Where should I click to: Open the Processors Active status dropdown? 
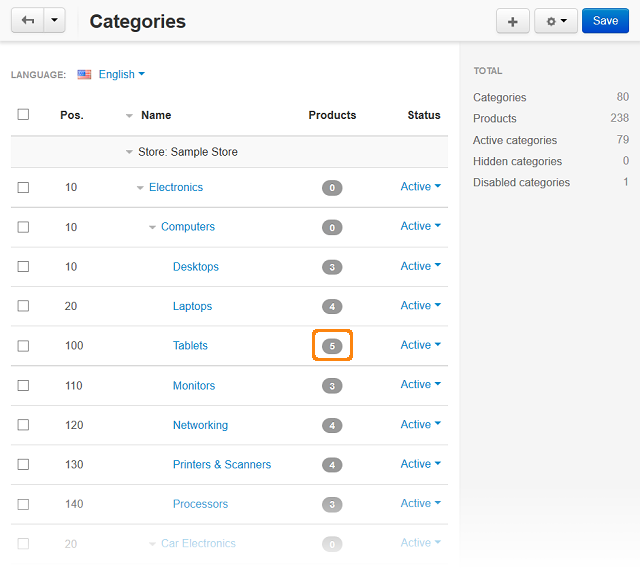(420, 503)
